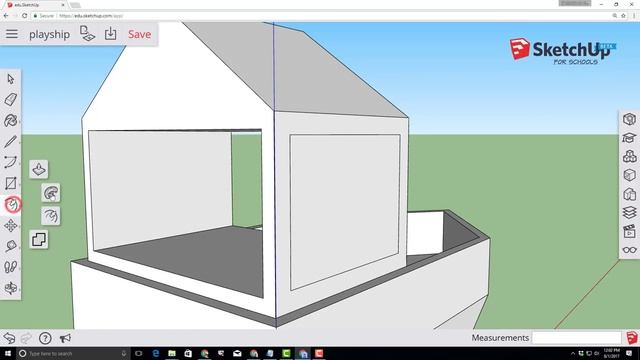Choose the footprints Walk tool
This screenshot has height=360, width=640.
tap(11, 267)
